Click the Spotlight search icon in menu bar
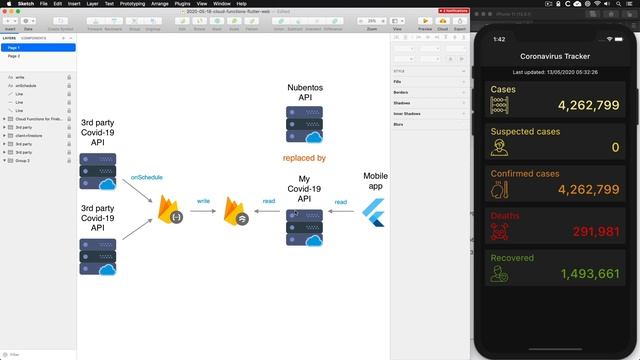Screen dimensions: 640x360 619,4
